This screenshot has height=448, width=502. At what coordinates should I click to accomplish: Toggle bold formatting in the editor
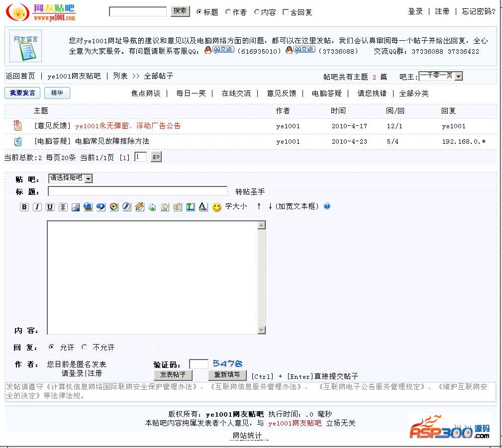24,207
